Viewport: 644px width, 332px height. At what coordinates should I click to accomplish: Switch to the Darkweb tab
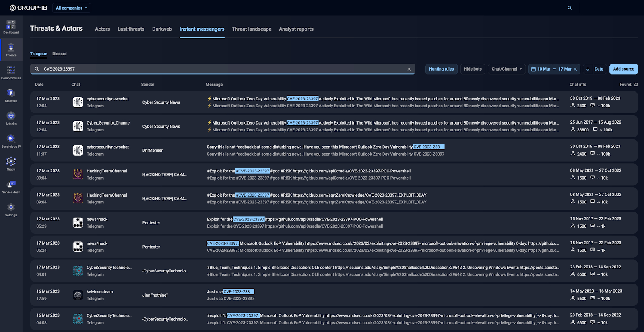pyautogui.click(x=162, y=29)
